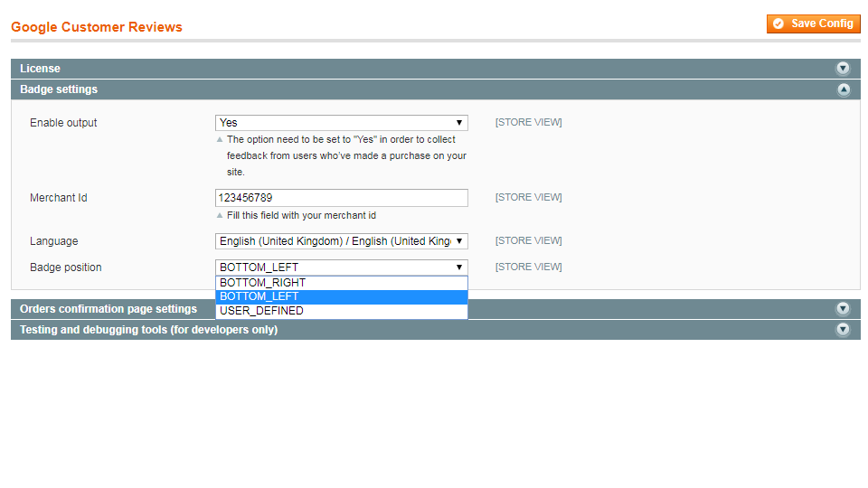Focus the Merchant Id input field
Screen dimensions: 868x488
[342, 198]
